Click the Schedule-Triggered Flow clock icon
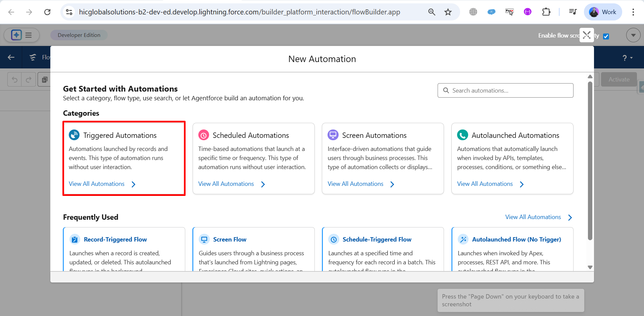Image resolution: width=644 pixels, height=316 pixels. coord(334,240)
